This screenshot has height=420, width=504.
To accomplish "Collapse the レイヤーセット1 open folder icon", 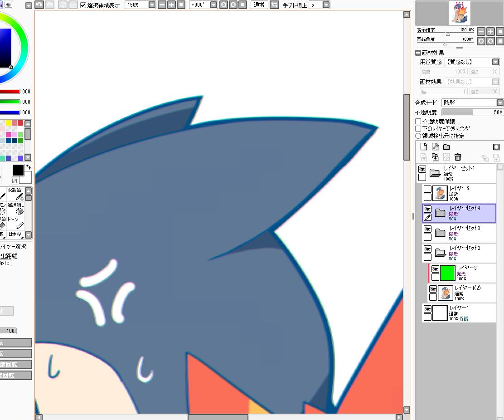I will point(435,173).
